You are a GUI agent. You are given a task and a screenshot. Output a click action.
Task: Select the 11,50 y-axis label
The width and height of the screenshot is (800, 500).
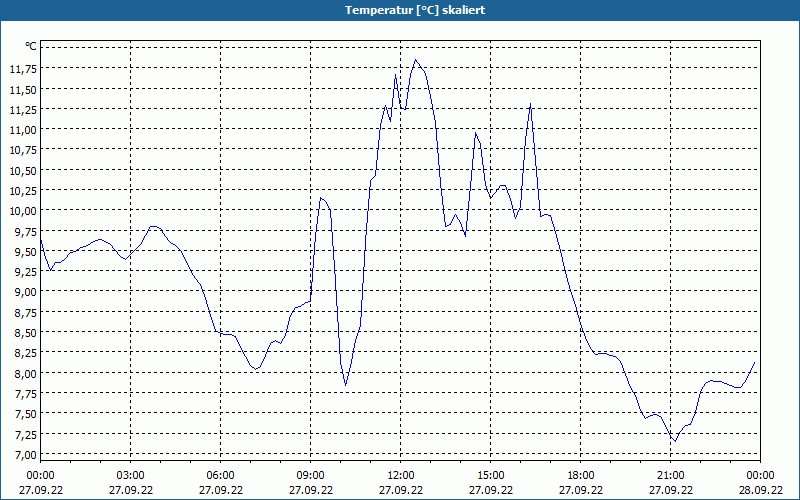23,89
